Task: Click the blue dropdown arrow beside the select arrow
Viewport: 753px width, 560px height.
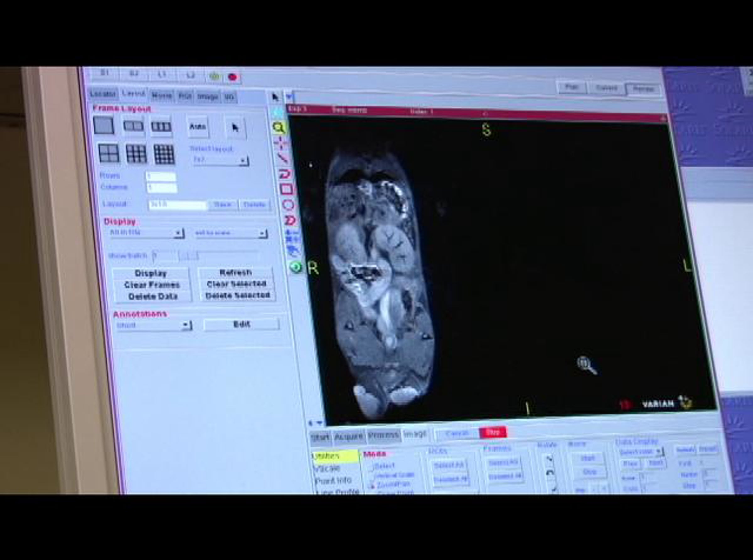Action: click(x=289, y=97)
